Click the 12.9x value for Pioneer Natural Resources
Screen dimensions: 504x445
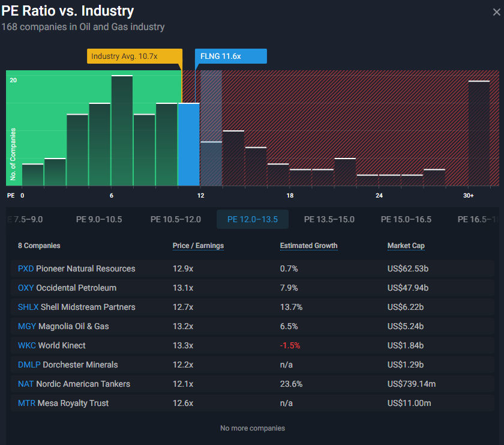coord(183,268)
